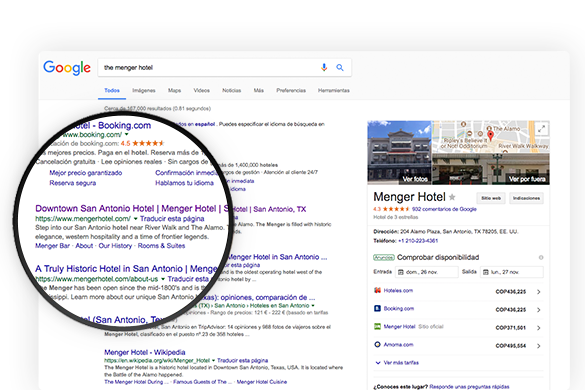The width and height of the screenshot is (585, 390).
Task: Expand the arrow beside www.booking.com URL
Action: (126, 134)
